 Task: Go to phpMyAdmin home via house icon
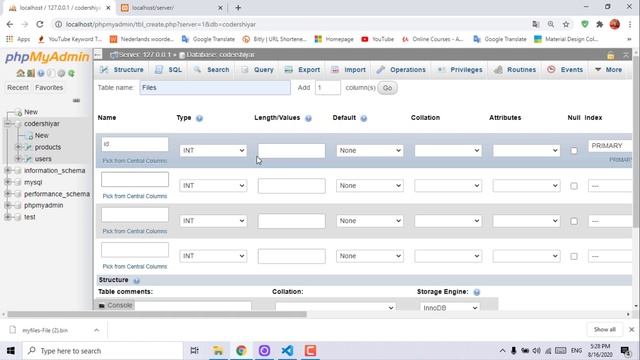click(x=20, y=73)
